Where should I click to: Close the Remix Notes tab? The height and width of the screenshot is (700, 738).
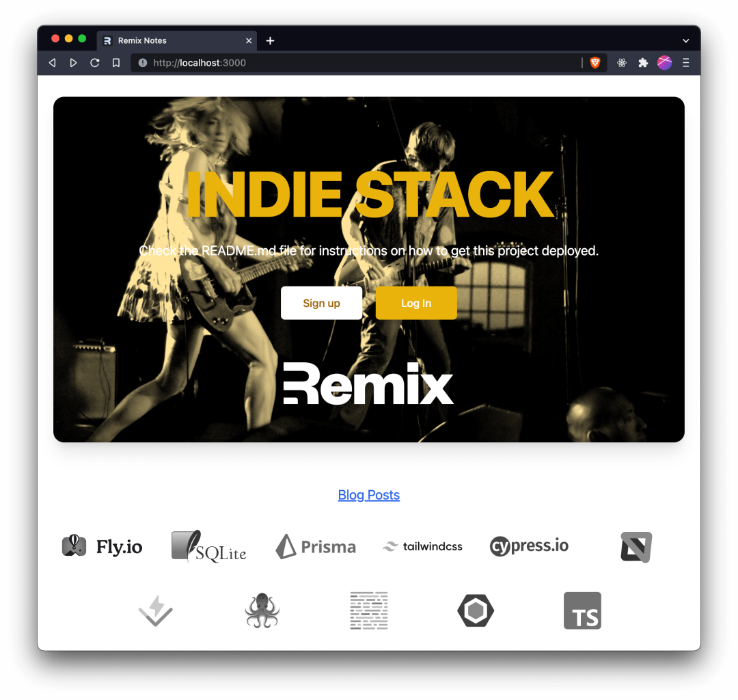tap(249, 40)
